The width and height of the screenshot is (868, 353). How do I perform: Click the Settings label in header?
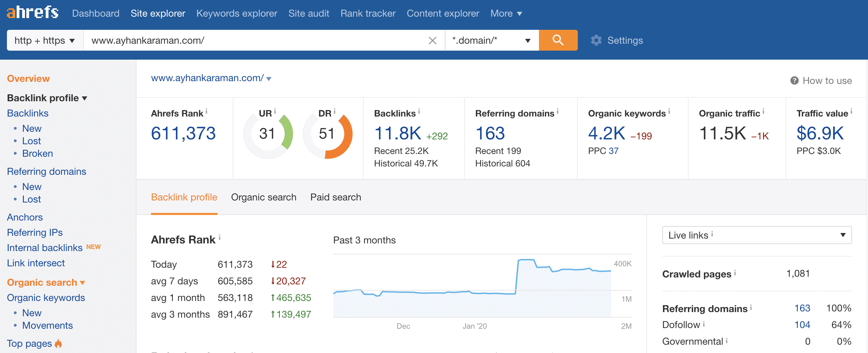click(625, 40)
